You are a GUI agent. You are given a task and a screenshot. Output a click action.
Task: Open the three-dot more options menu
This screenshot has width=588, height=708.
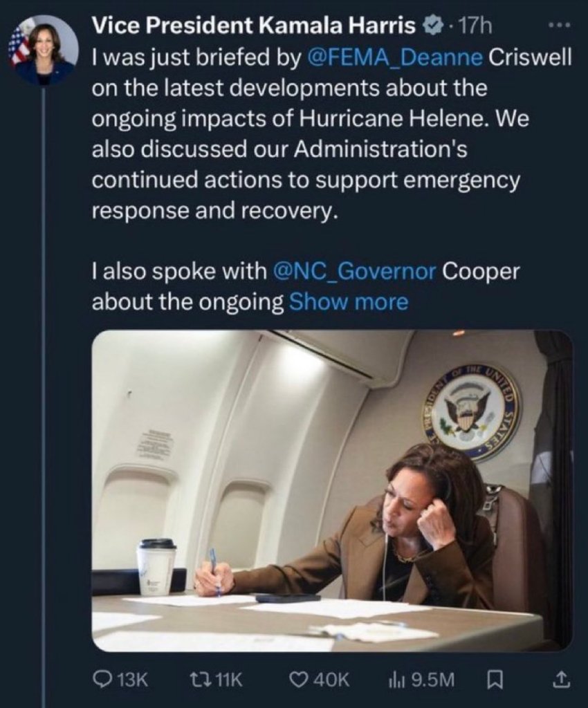(x=559, y=26)
